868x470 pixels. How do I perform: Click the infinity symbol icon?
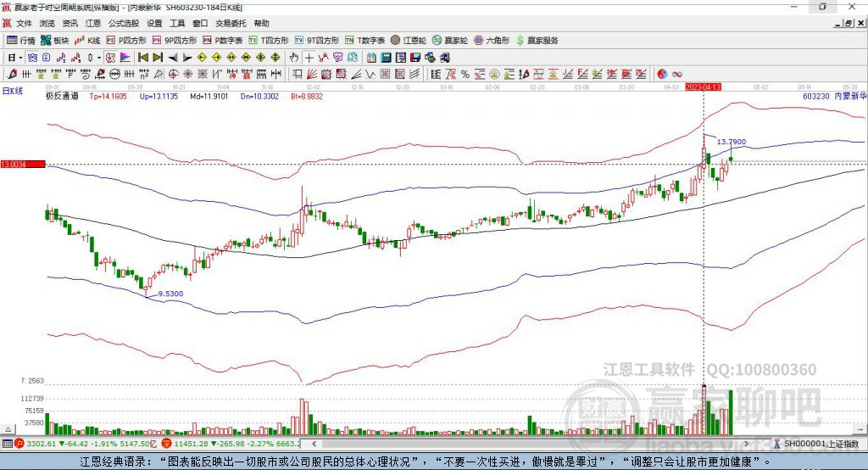[x=677, y=74]
